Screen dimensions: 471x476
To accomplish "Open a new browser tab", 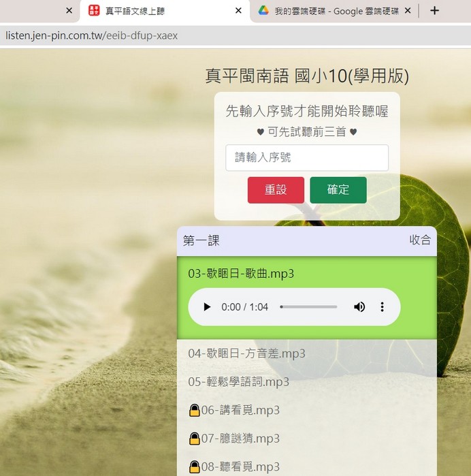I will (x=435, y=11).
